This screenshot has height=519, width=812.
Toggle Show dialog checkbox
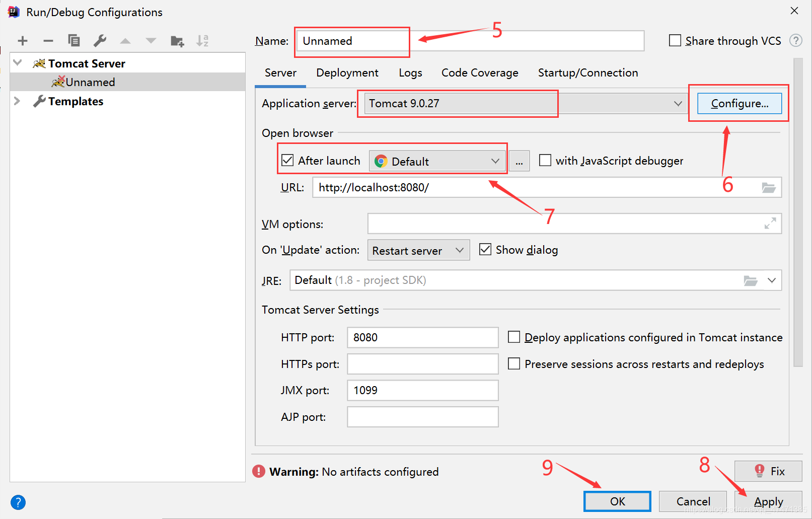tap(485, 249)
